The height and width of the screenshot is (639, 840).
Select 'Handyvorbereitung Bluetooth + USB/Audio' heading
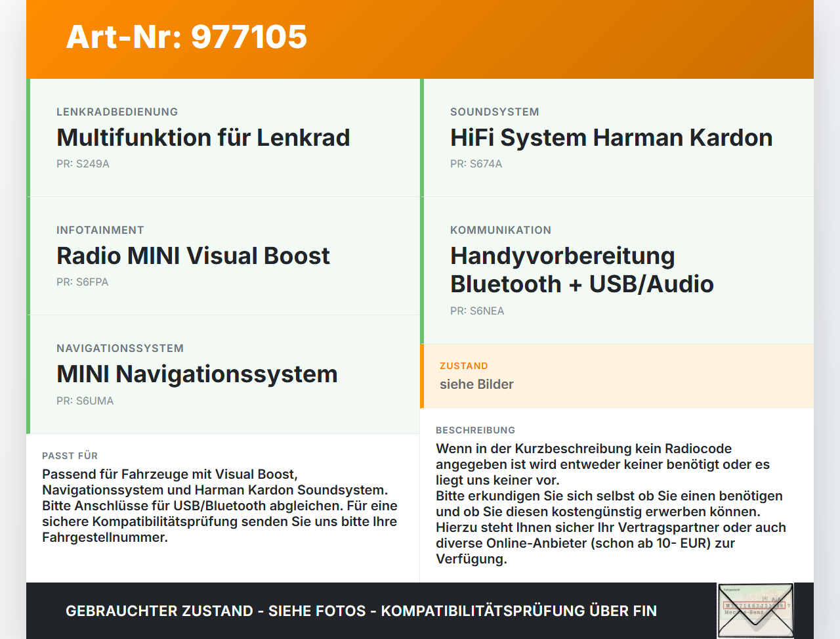(582, 270)
